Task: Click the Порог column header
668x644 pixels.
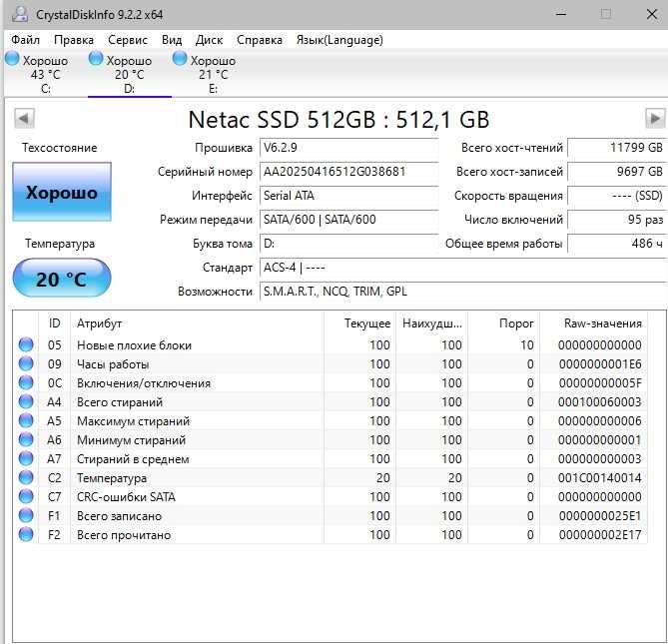Action: point(504,323)
